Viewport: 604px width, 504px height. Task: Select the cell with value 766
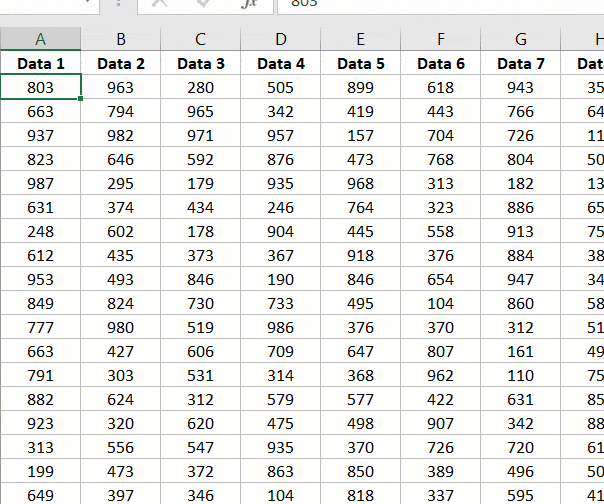(x=520, y=111)
